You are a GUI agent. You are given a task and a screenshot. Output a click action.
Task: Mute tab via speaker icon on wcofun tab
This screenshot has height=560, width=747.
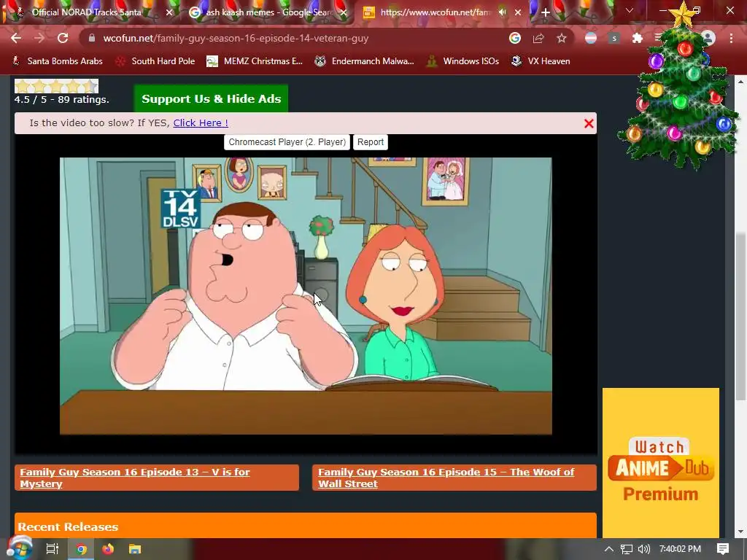(502, 12)
